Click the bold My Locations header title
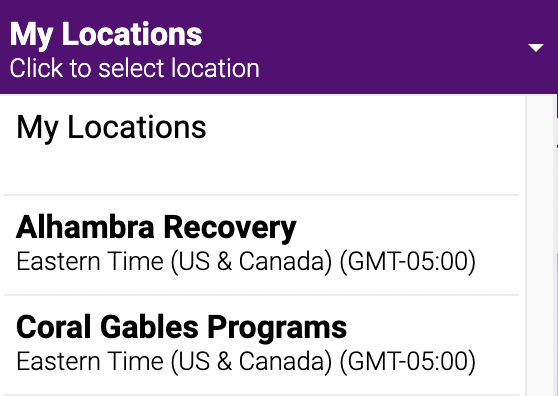The width and height of the screenshot is (558, 396). pyautogui.click(x=106, y=35)
